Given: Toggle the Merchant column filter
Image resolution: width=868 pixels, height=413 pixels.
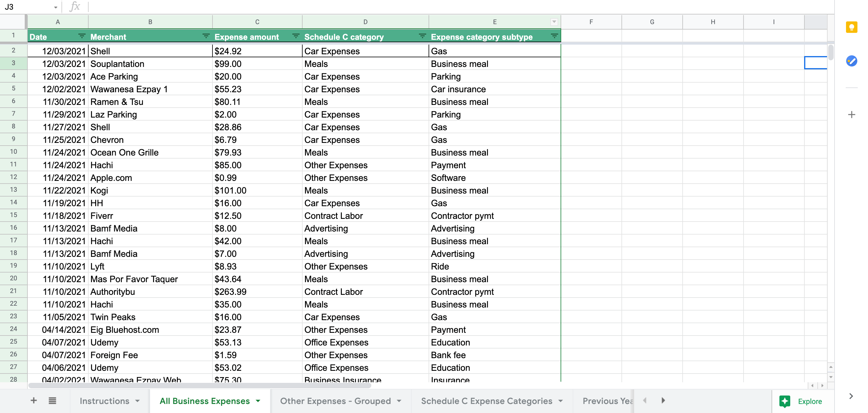Looking at the screenshot, I should click(206, 36).
